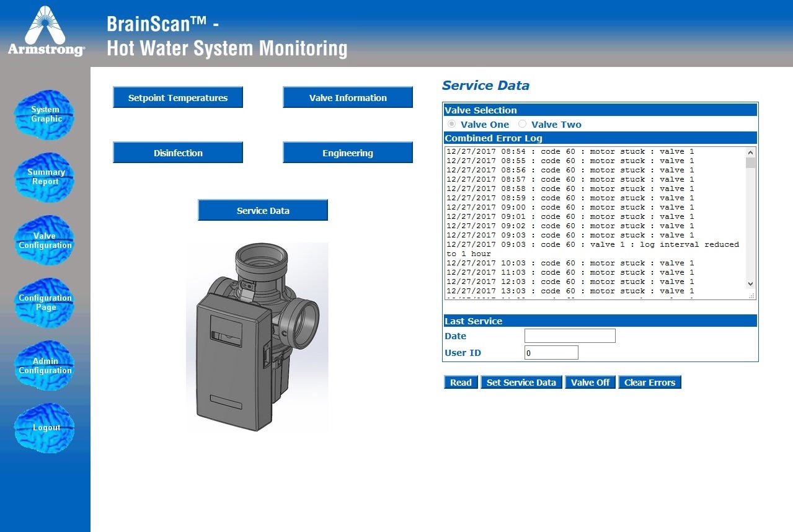Click the Valve Off button
The width and height of the screenshot is (793, 532).
click(590, 383)
